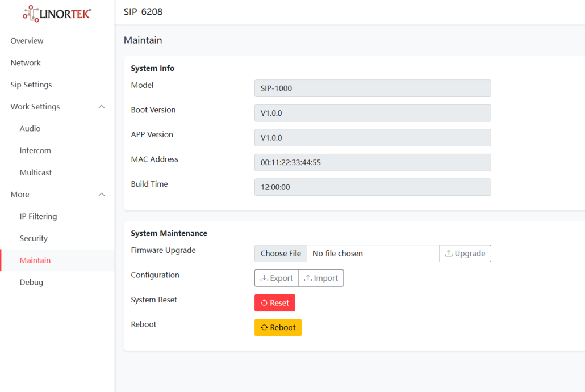Click the System Reset label
The width and height of the screenshot is (585, 392).
tap(154, 300)
